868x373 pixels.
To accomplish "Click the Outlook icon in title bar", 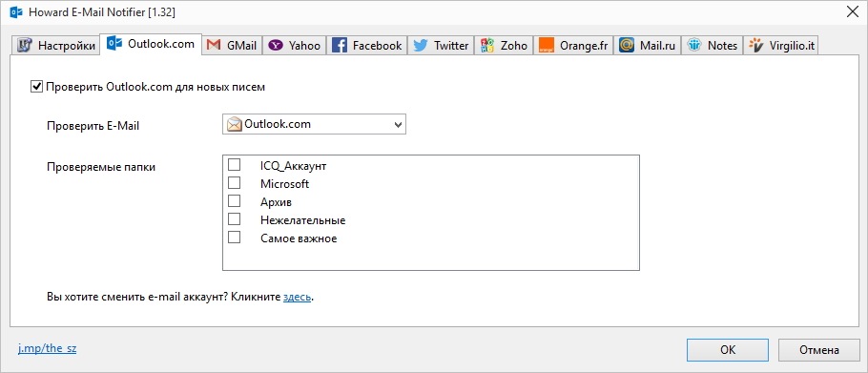I will click(16, 12).
